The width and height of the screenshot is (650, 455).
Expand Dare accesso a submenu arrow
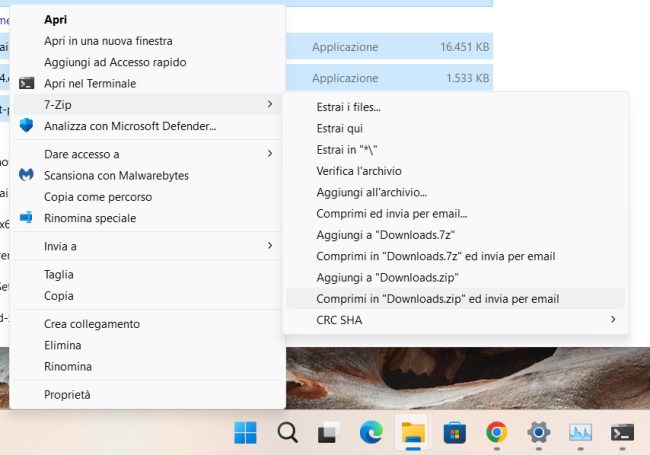coord(270,154)
